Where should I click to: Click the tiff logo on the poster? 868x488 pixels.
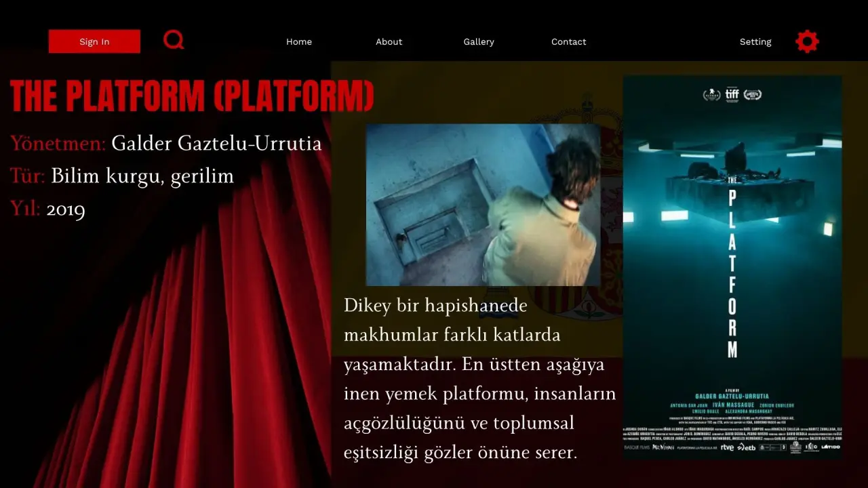tap(732, 94)
